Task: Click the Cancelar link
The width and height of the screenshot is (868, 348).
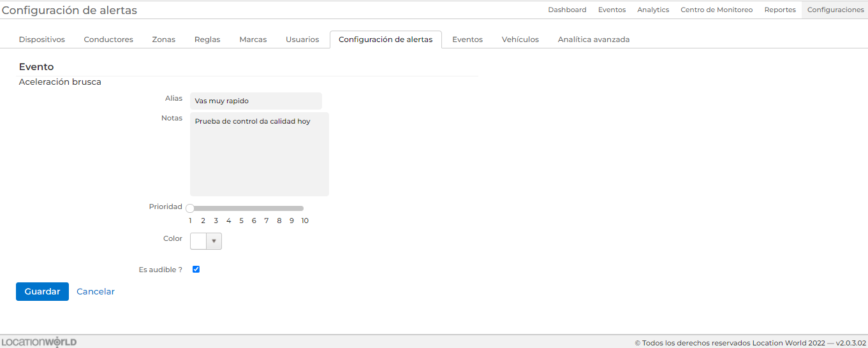Action: point(96,291)
